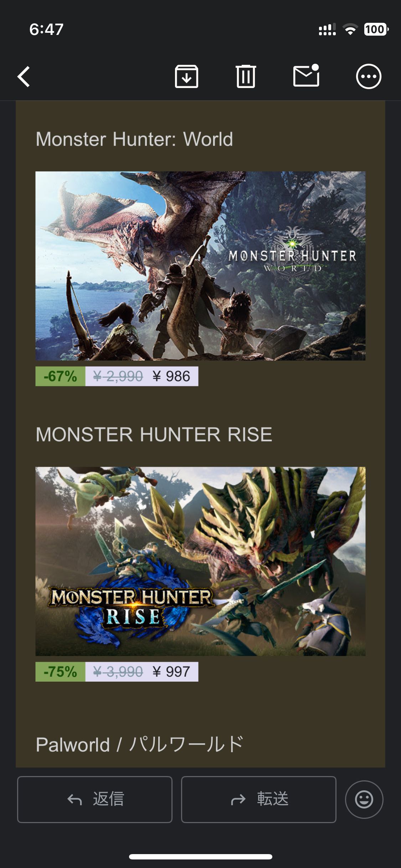Image resolution: width=401 pixels, height=868 pixels.
Task: Click the ¥ 986 sale price
Action: (x=171, y=376)
